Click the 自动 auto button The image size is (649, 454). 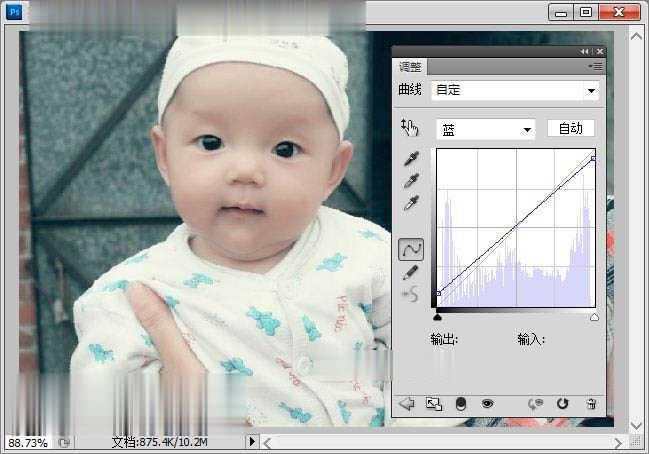[x=571, y=128]
